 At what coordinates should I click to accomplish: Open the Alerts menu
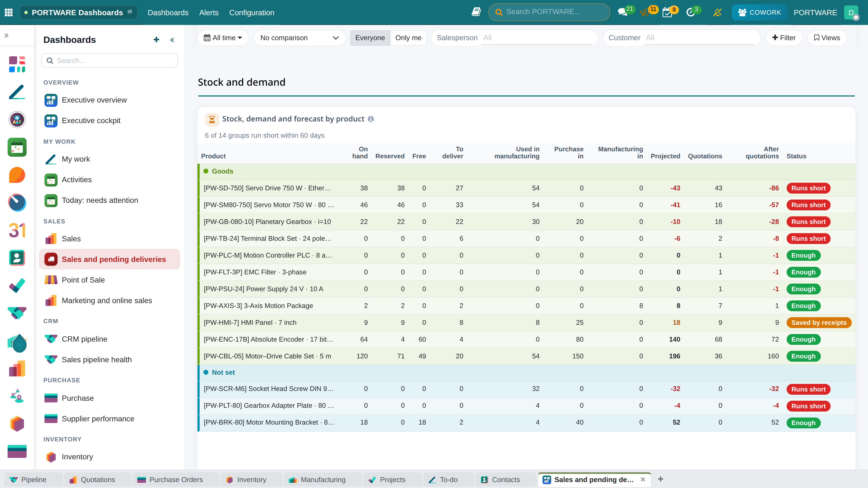[x=209, y=12]
